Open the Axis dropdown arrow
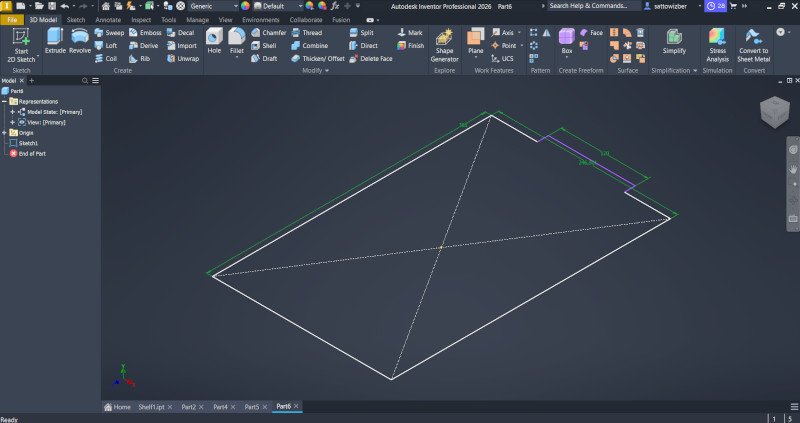Screen dimensions: 800x423 click(x=519, y=32)
